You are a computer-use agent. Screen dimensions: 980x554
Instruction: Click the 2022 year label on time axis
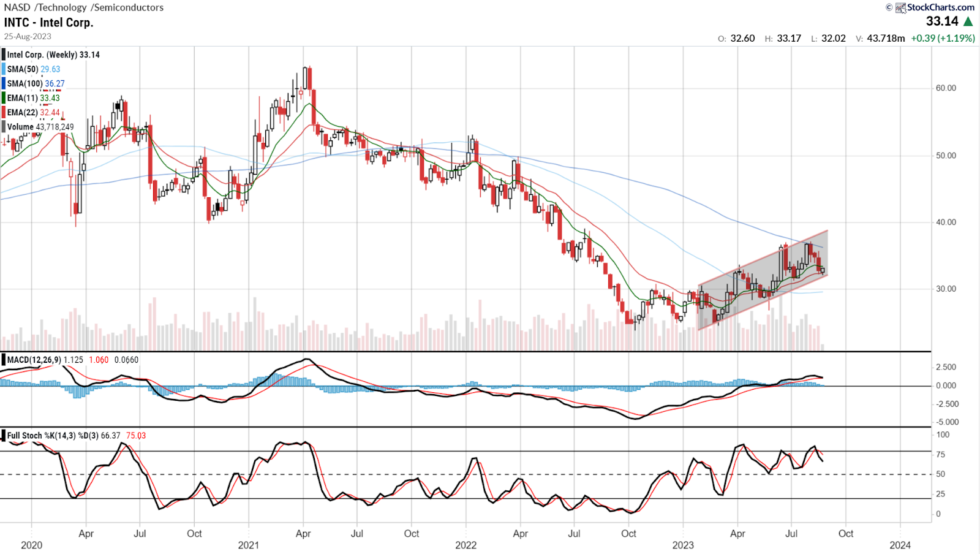(466, 545)
